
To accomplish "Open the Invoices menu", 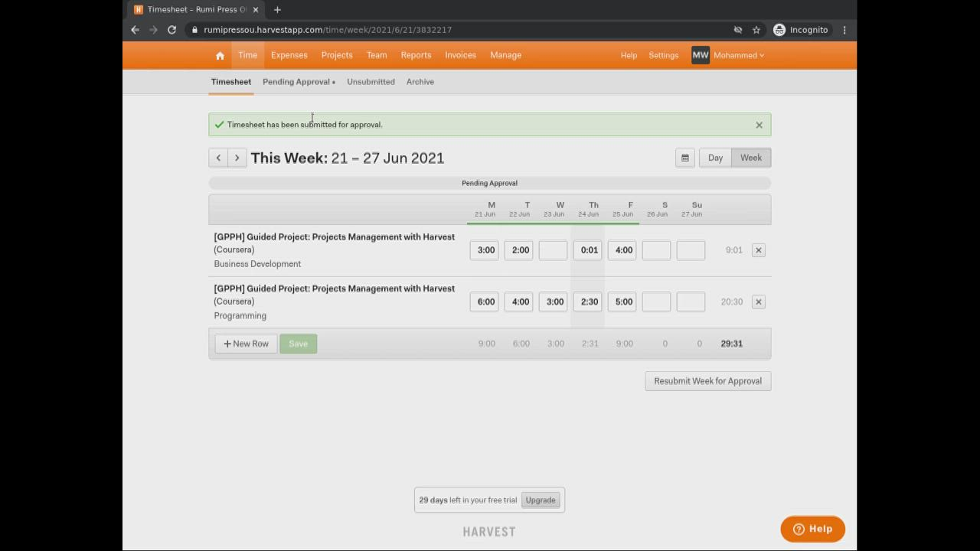I will click(x=461, y=55).
